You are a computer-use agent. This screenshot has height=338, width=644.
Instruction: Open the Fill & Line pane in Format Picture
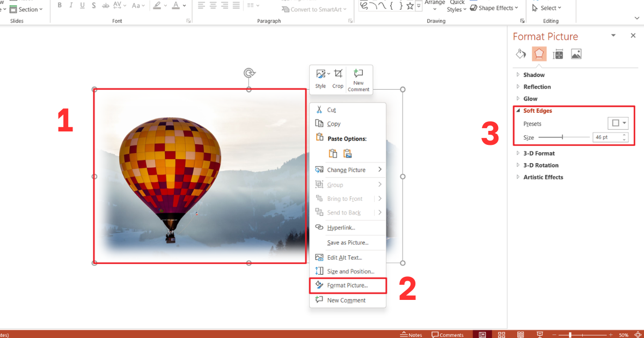(x=521, y=54)
